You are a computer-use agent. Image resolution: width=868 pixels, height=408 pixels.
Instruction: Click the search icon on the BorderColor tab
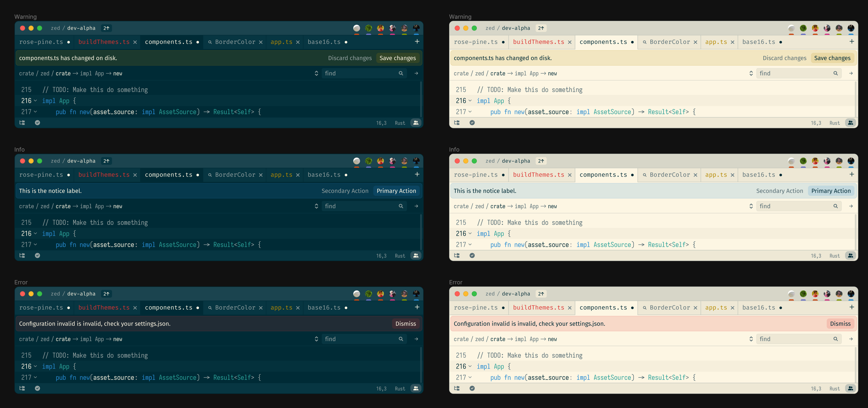click(210, 42)
